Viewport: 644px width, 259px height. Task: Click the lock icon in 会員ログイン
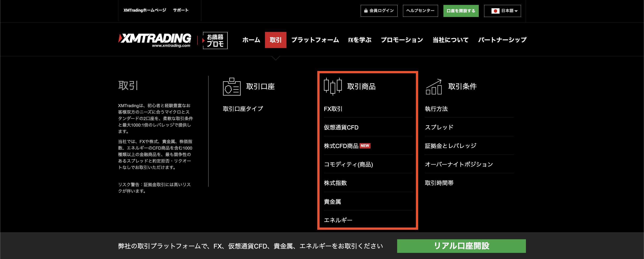click(x=366, y=11)
